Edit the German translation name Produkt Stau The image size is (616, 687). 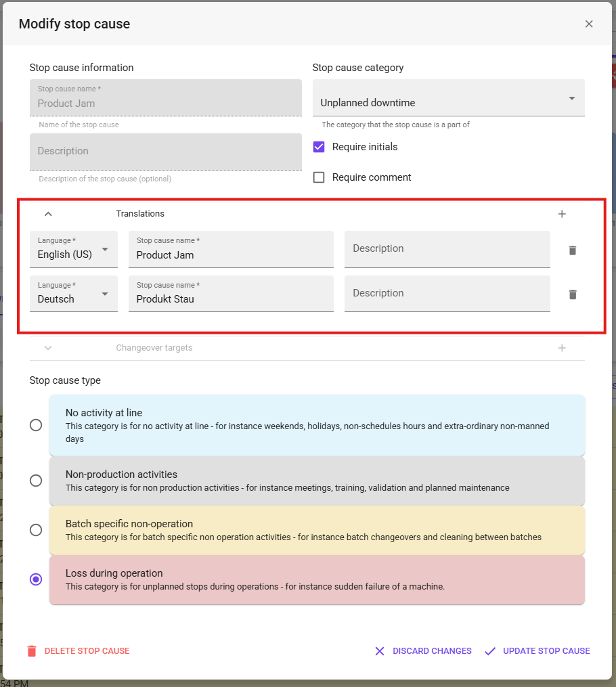(x=231, y=294)
